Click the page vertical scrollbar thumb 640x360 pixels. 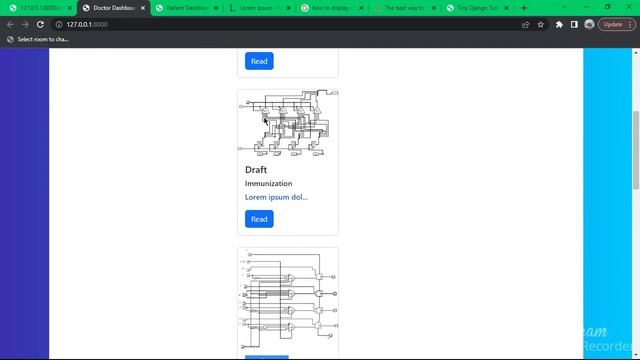636,150
